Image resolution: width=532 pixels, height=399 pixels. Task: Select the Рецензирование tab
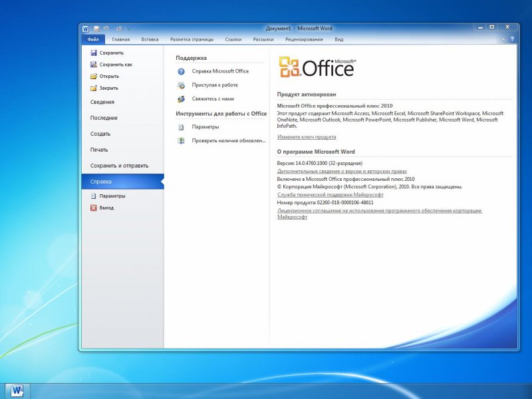click(x=304, y=39)
